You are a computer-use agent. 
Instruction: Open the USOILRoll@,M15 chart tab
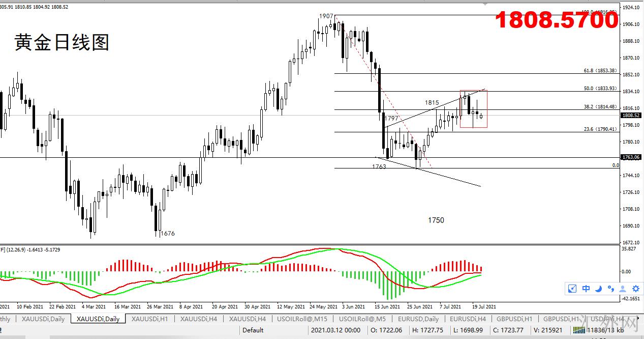(302, 319)
